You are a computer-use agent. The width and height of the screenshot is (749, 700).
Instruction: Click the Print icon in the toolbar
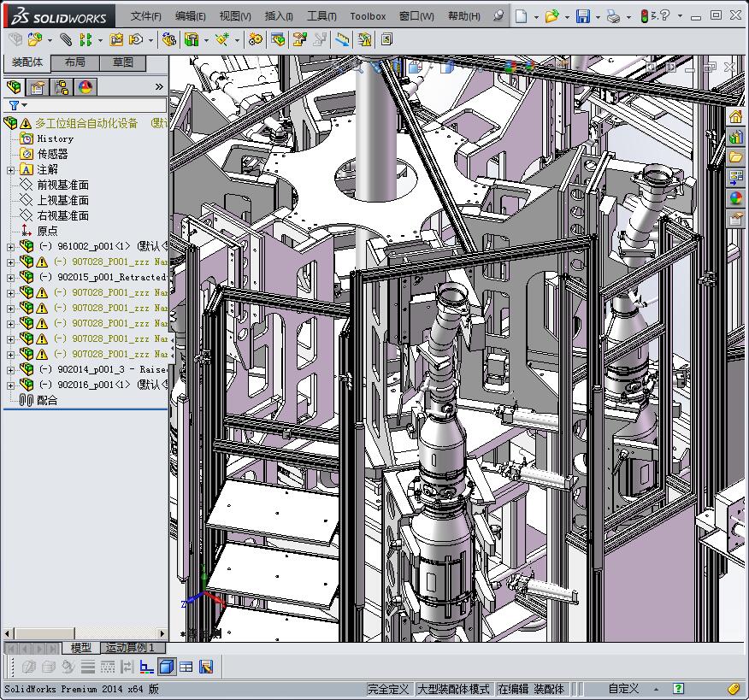coord(613,16)
